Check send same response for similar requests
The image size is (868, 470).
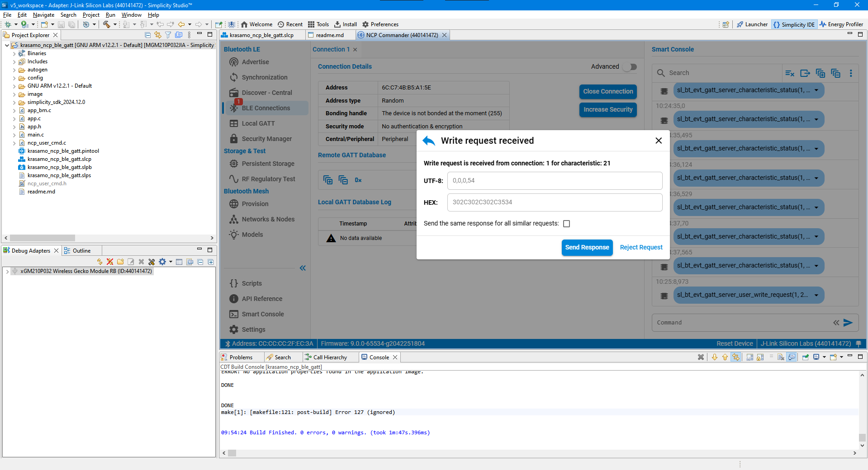566,224
